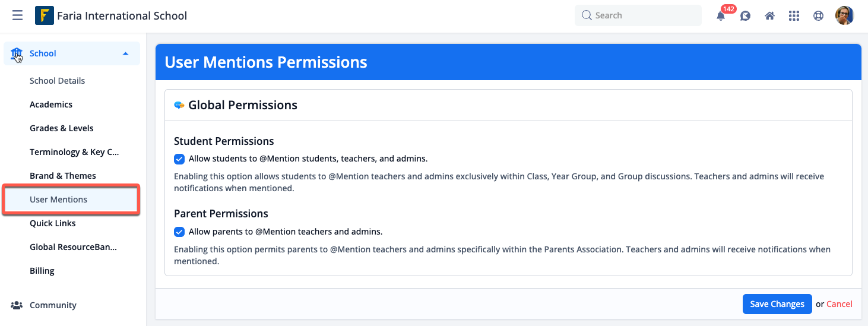The image size is (868, 326).
Task: Open the hamburger navigation menu
Action: click(18, 16)
